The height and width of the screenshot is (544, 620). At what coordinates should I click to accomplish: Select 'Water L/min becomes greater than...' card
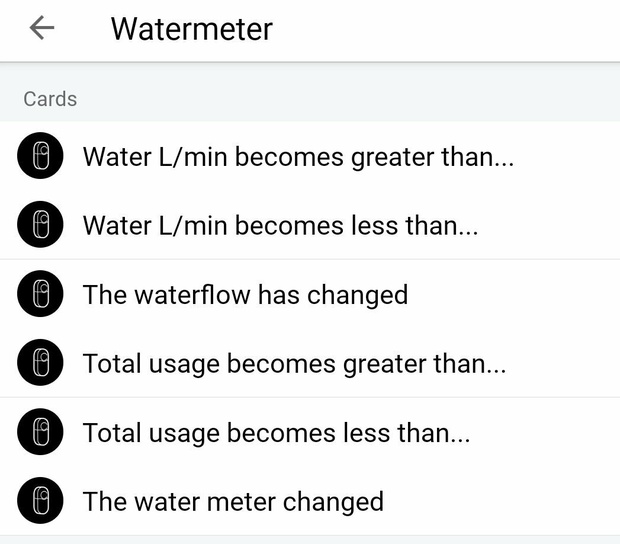tap(310, 156)
